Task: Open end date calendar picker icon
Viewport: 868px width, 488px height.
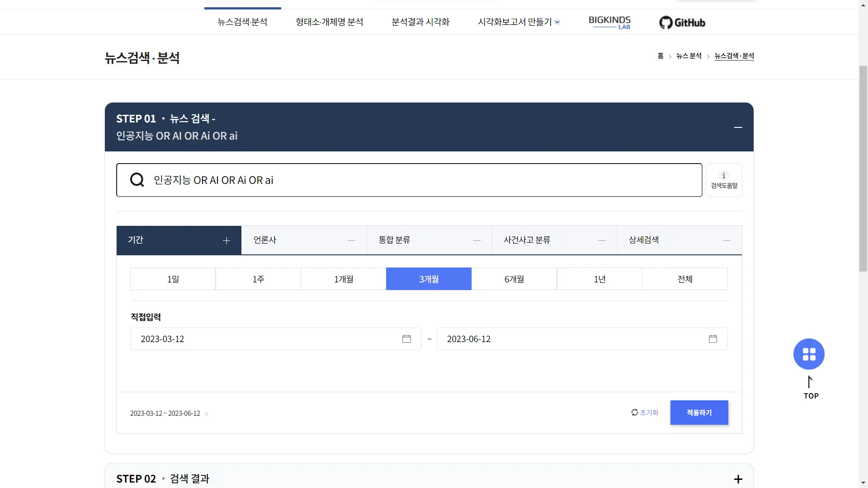Action: coord(713,339)
